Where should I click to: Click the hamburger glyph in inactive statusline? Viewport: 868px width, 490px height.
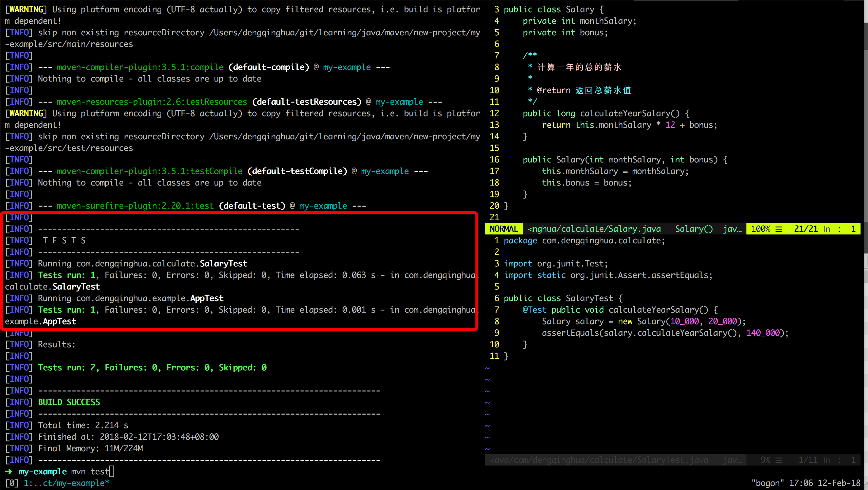click(x=779, y=460)
